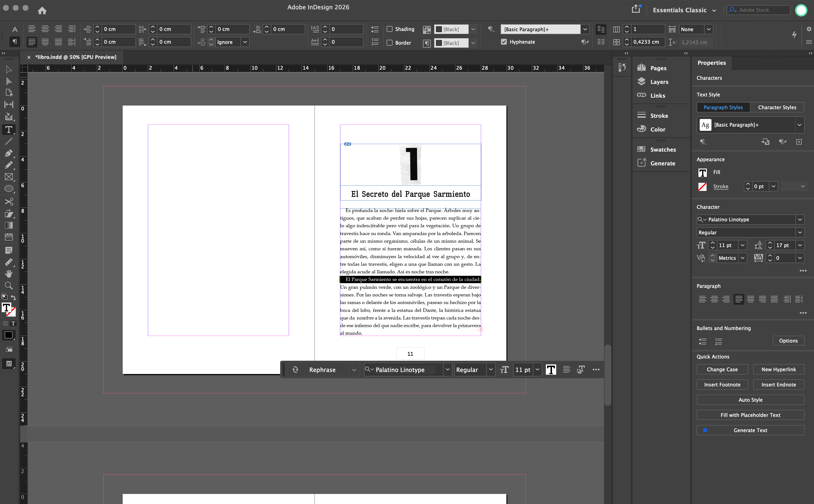
Task: Select the libro.indd document tab
Action: pos(76,57)
